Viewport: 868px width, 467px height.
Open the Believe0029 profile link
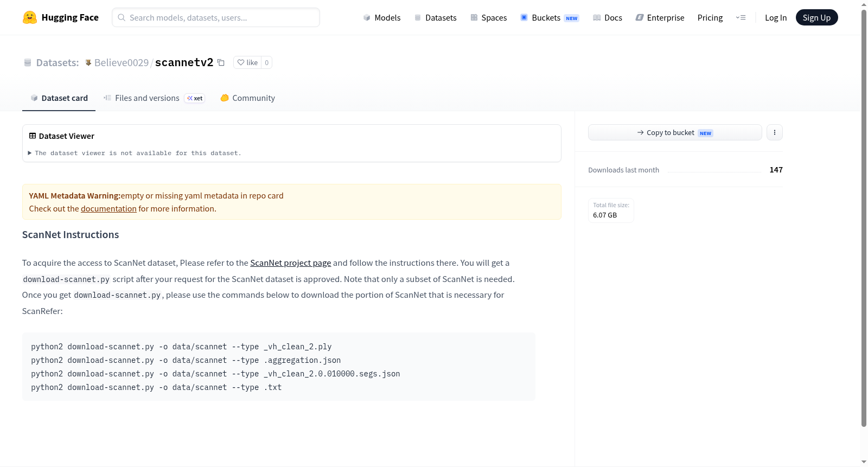click(122, 62)
